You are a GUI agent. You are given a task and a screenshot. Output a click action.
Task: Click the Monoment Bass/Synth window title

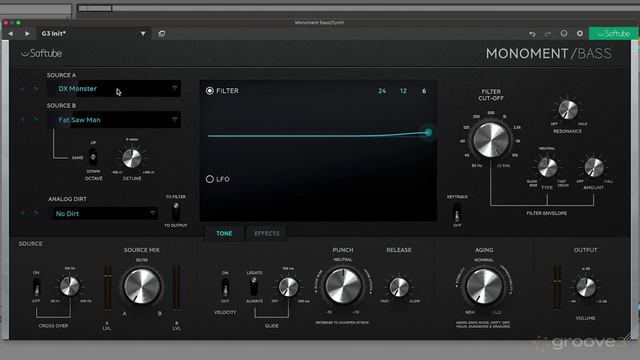[320, 22]
